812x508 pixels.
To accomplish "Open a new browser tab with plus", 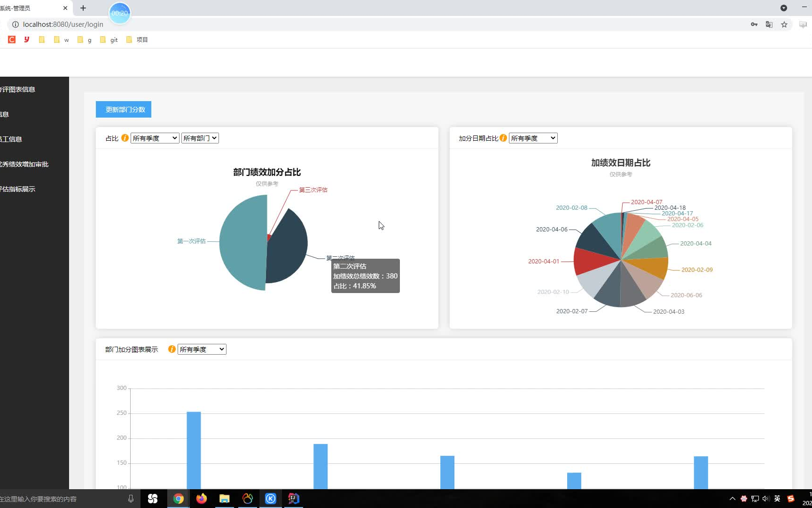I will pos(83,8).
